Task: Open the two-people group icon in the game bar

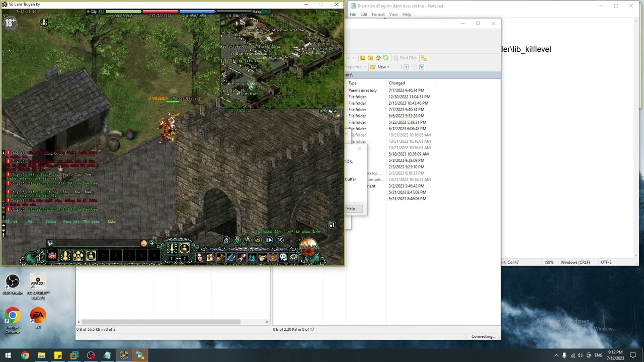Action: click(x=252, y=257)
